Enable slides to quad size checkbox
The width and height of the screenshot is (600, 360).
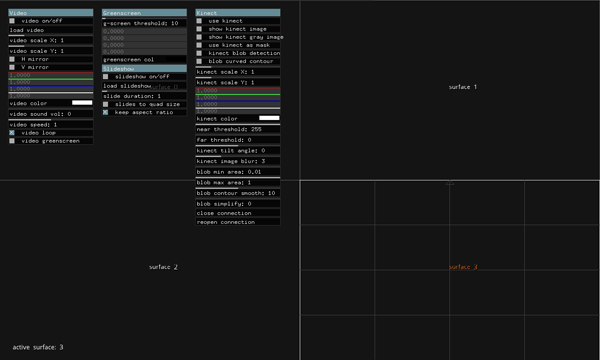105,104
